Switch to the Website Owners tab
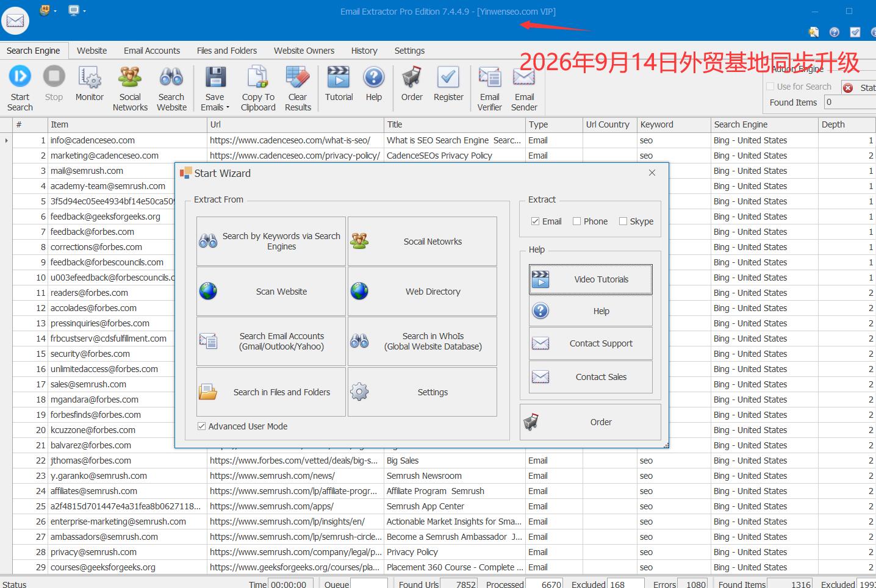 coord(304,51)
